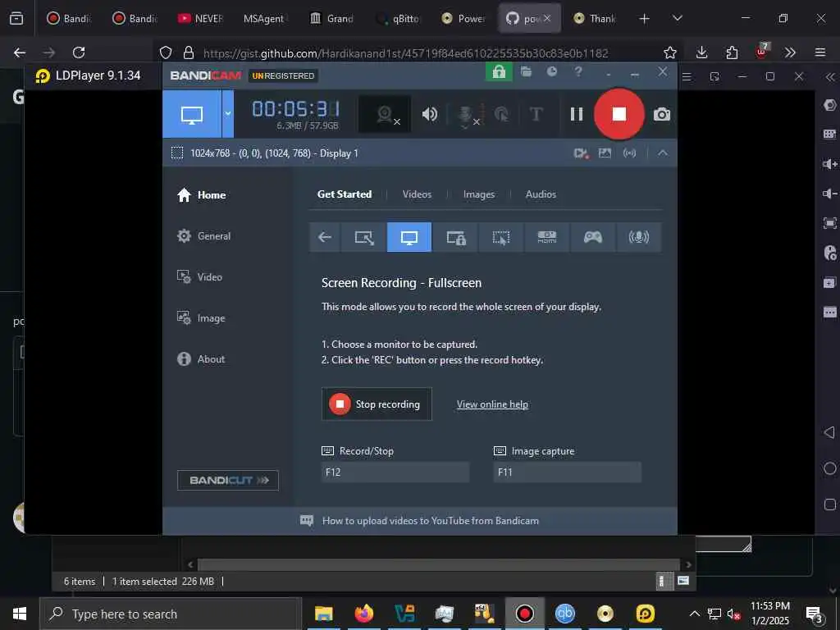The width and height of the screenshot is (840, 630).
Task: Open the output folder icon in Bandicam
Action: (x=526, y=72)
